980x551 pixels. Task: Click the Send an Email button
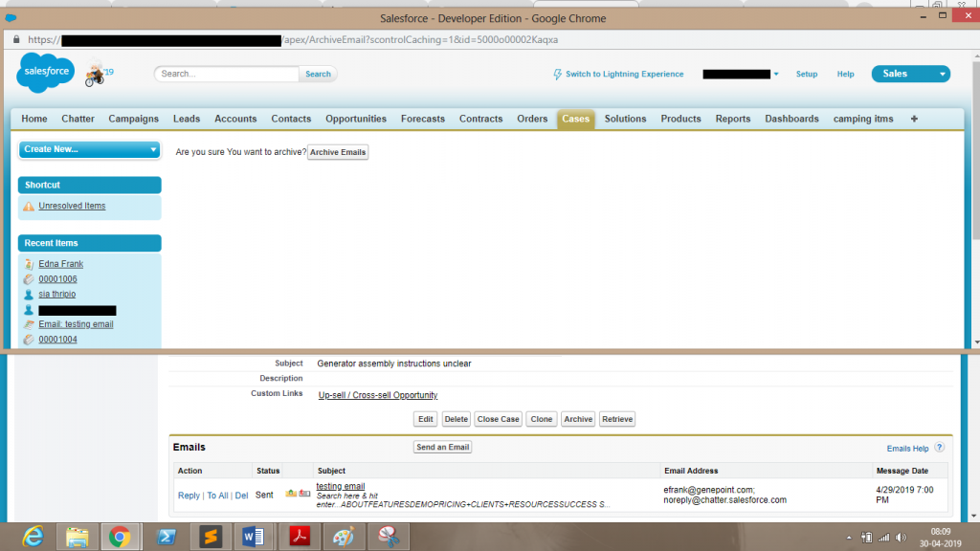(x=442, y=448)
